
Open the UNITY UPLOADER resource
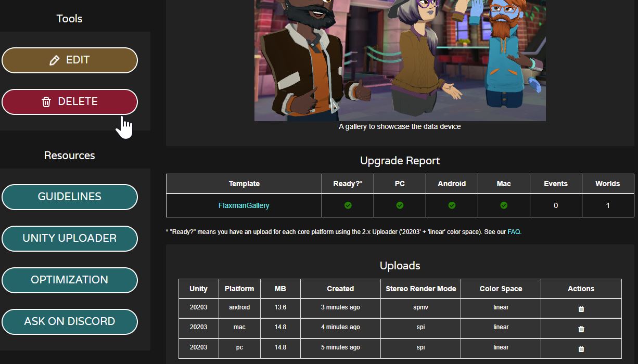click(x=70, y=238)
